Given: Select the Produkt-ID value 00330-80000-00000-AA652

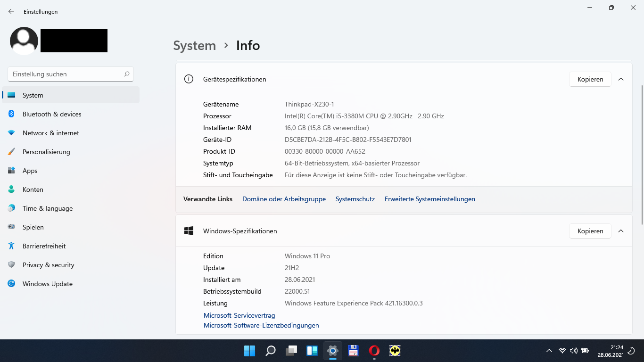Looking at the screenshot, I should (325, 151).
